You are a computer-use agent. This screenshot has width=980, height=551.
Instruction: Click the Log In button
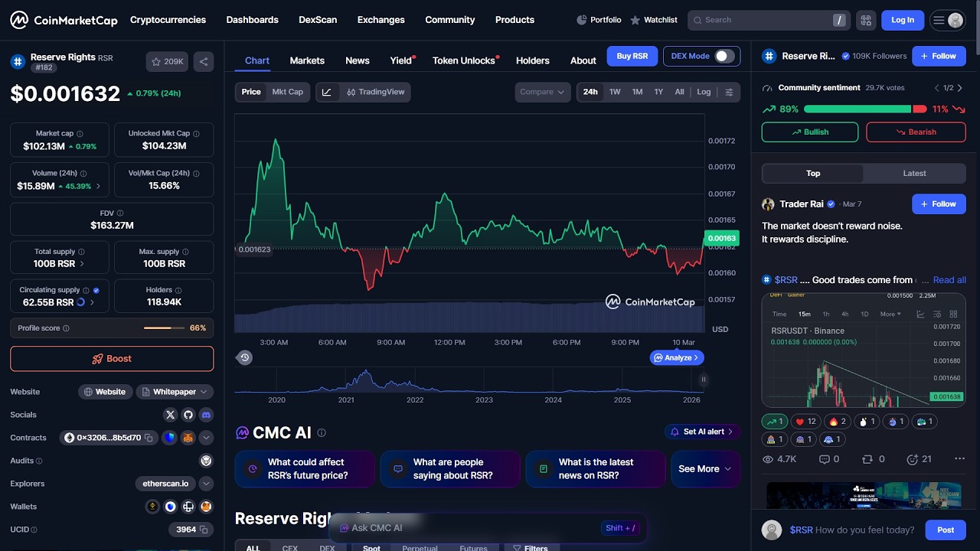[903, 20]
